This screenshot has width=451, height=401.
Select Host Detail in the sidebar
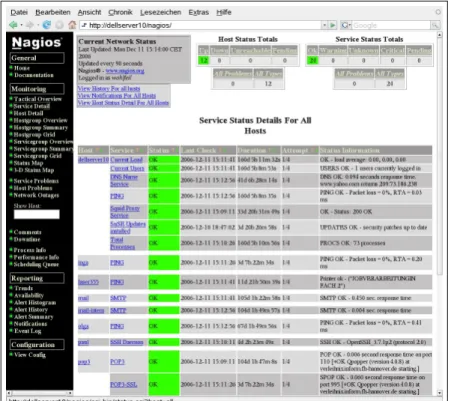click(28, 113)
